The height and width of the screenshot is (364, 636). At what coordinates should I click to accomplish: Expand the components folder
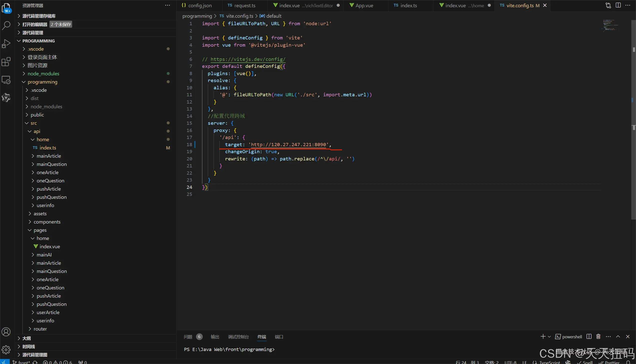47,222
